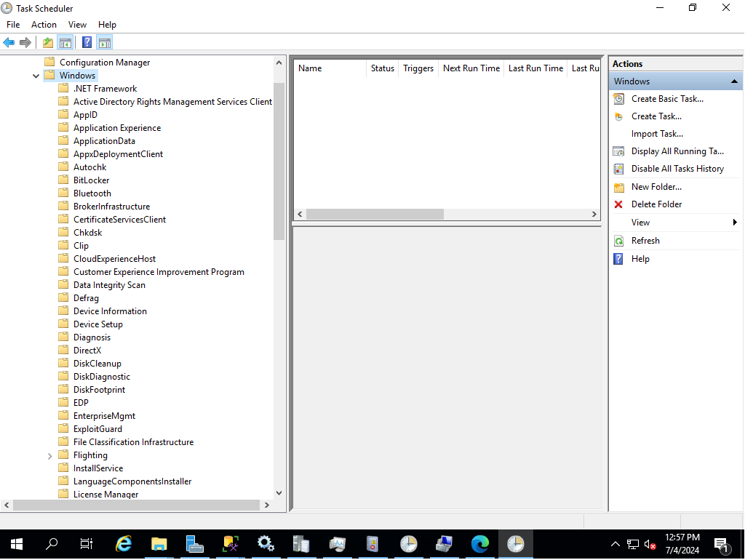The image size is (745, 560).
Task: Click the green Refresh icon
Action: 618,241
